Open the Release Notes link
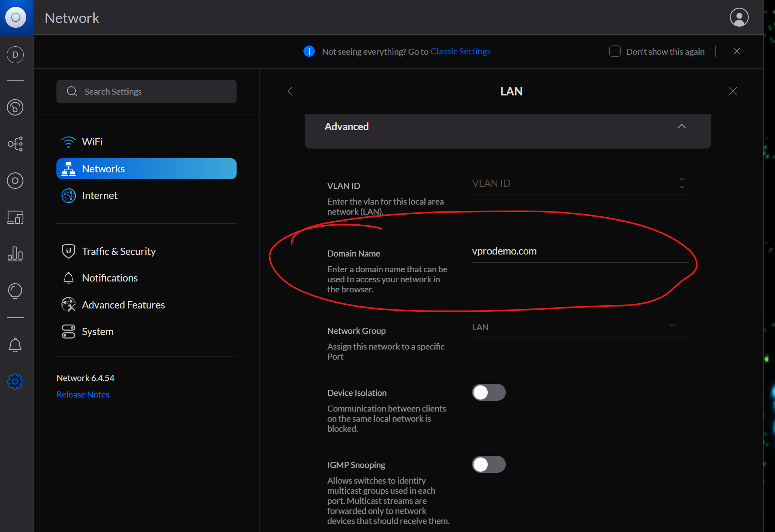Viewport: 775px width, 532px height. [x=83, y=395]
